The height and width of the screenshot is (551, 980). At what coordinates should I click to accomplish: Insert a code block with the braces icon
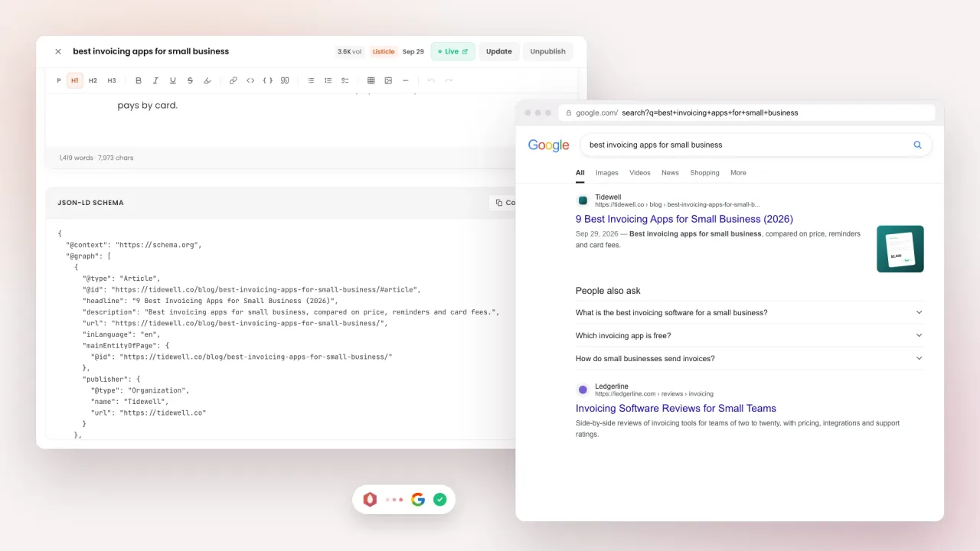pos(268,80)
